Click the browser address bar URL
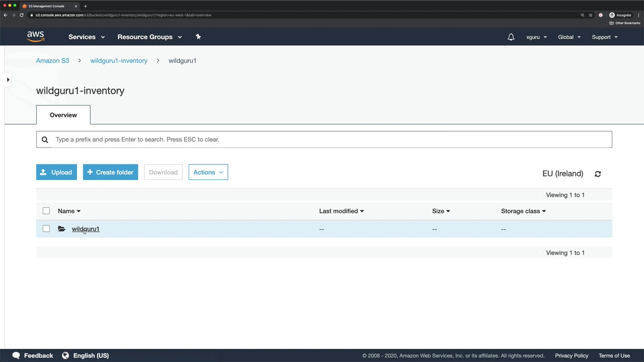 (123, 15)
